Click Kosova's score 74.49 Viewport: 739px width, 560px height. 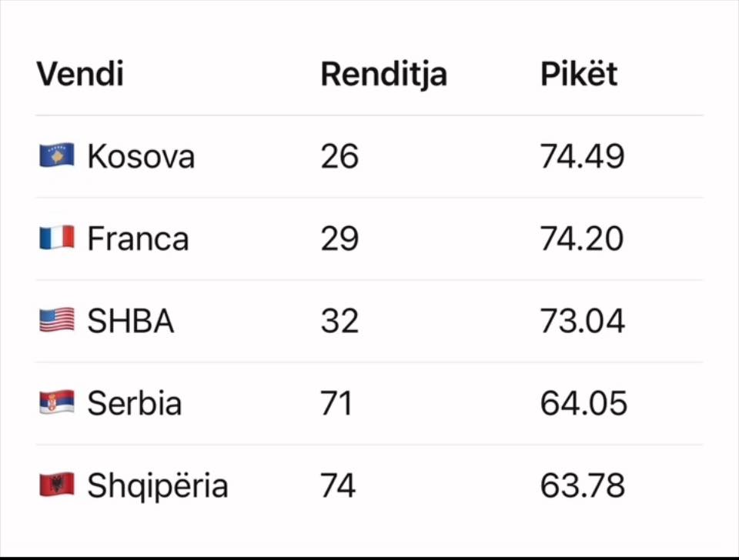(582, 157)
